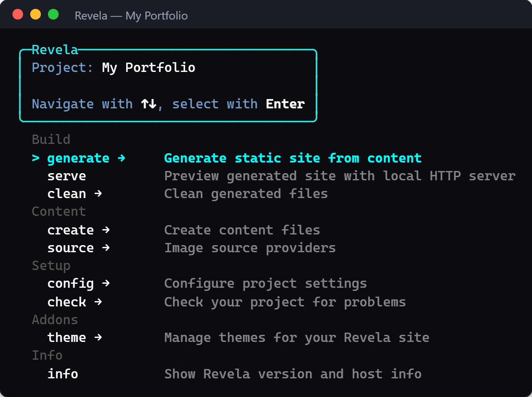Maximize the window with green button

point(53,14)
